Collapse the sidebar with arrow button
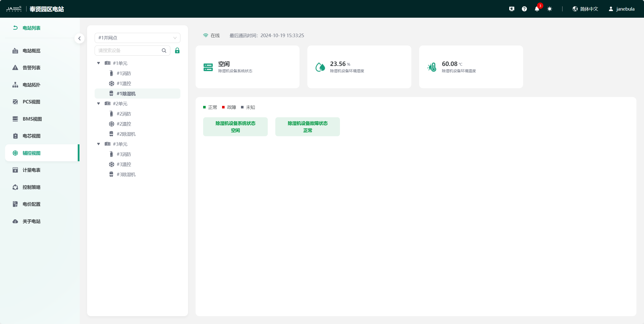The height and width of the screenshot is (324, 644). point(79,38)
